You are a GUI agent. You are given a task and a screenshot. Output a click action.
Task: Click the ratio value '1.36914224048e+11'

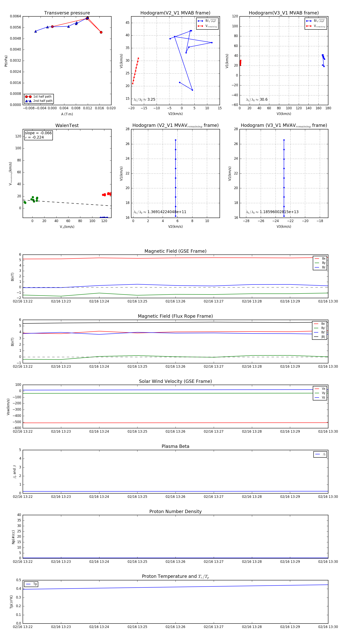[167, 212]
